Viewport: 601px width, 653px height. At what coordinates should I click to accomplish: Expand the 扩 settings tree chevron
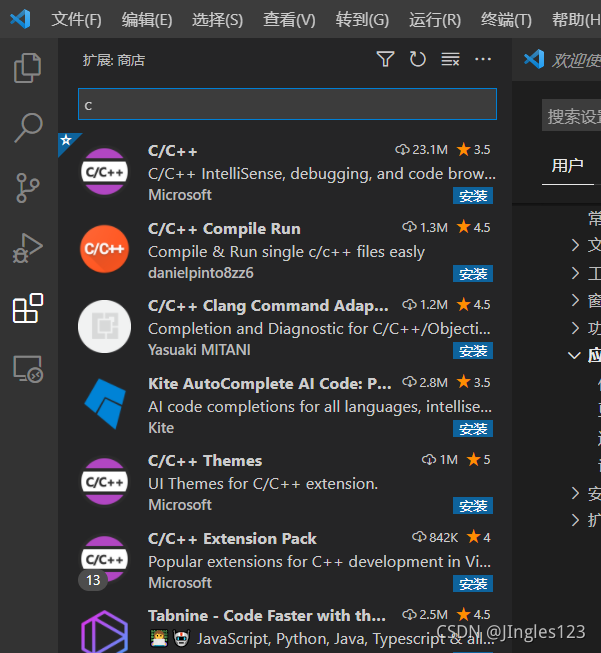click(x=575, y=520)
